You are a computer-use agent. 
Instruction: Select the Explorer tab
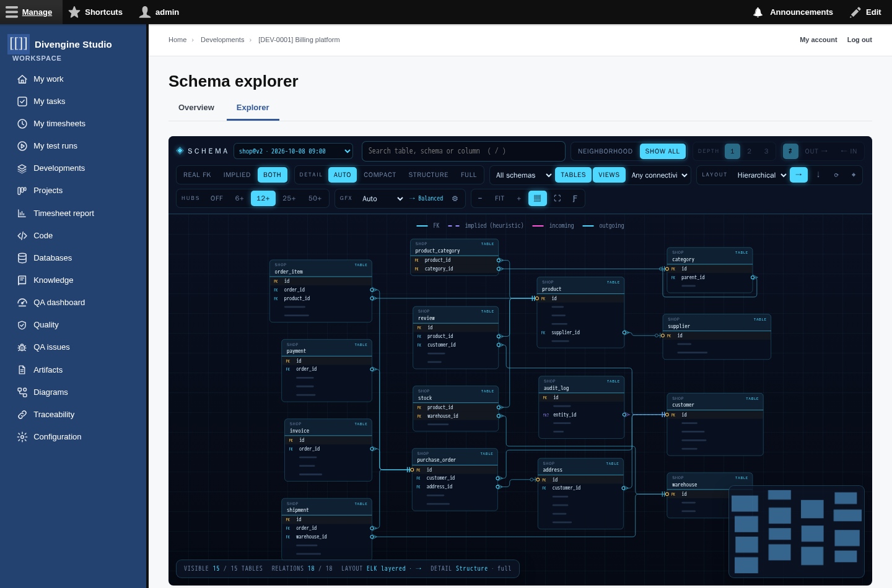pos(253,108)
